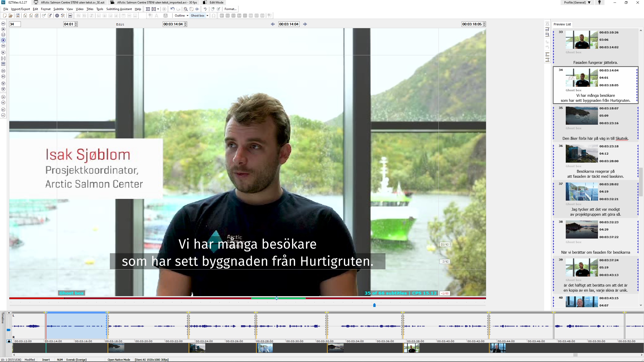Open the Import/Export menu
Image resolution: width=644 pixels, height=362 pixels.
click(x=20, y=9)
